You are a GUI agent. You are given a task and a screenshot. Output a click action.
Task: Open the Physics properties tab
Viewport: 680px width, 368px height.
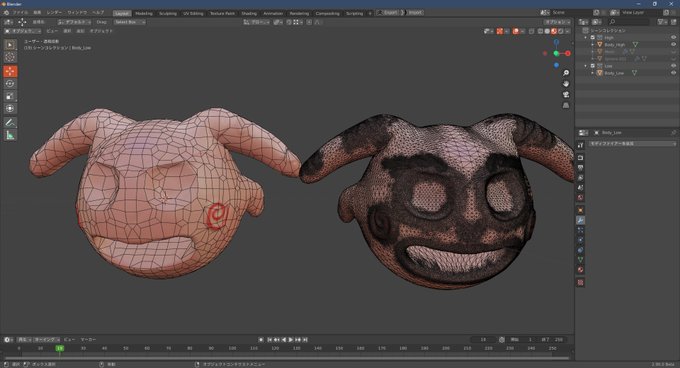[x=581, y=240]
